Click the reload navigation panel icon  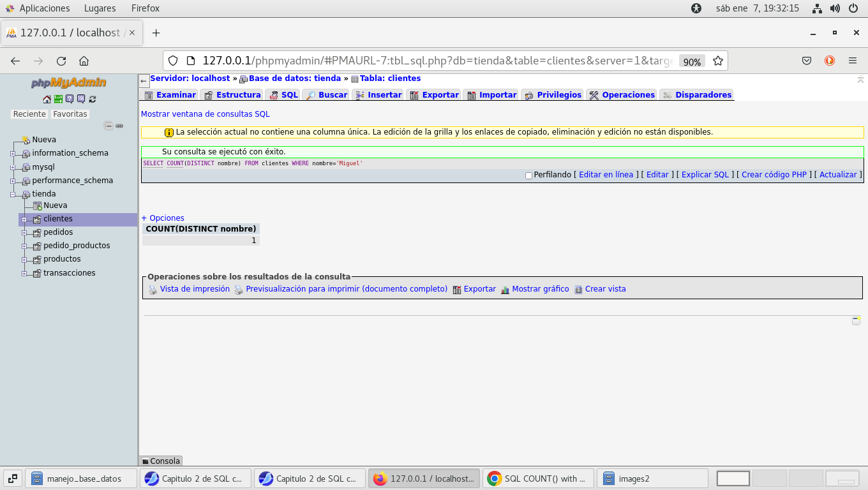point(93,99)
